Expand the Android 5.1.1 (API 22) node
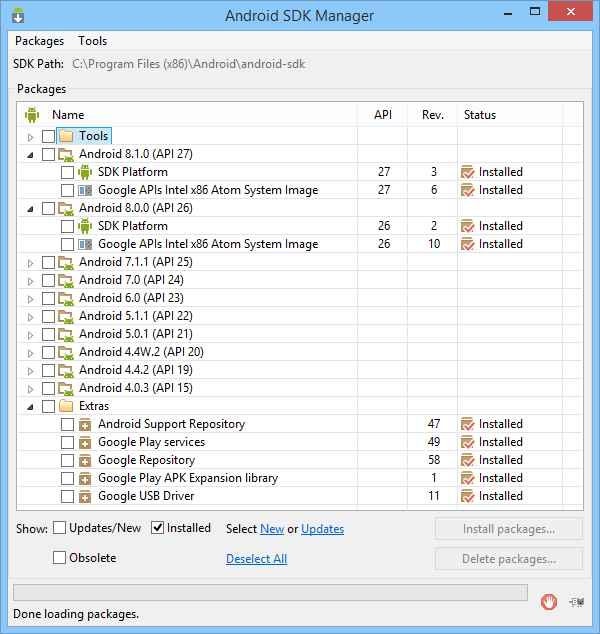The image size is (600, 634). (x=30, y=317)
